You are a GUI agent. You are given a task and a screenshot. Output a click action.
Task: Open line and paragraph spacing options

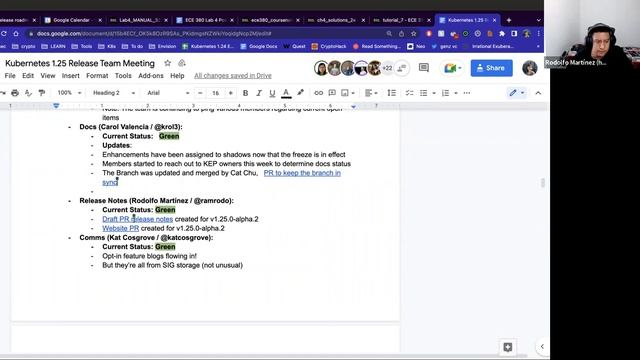point(391,93)
